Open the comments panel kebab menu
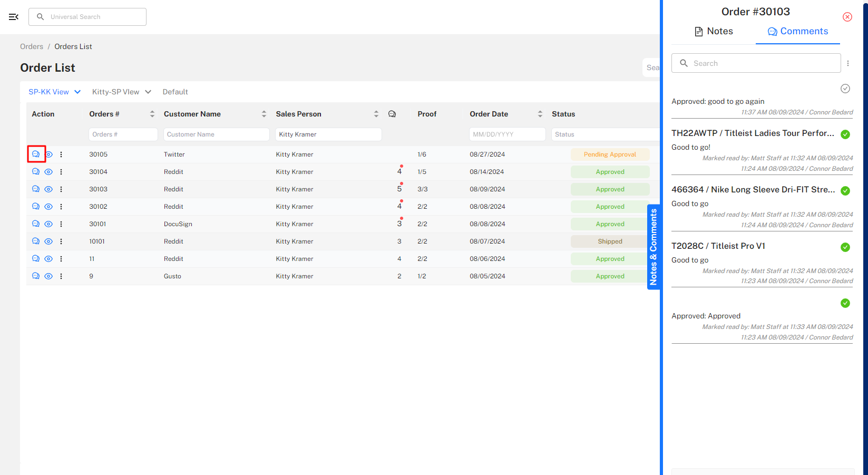 pyautogui.click(x=848, y=63)
